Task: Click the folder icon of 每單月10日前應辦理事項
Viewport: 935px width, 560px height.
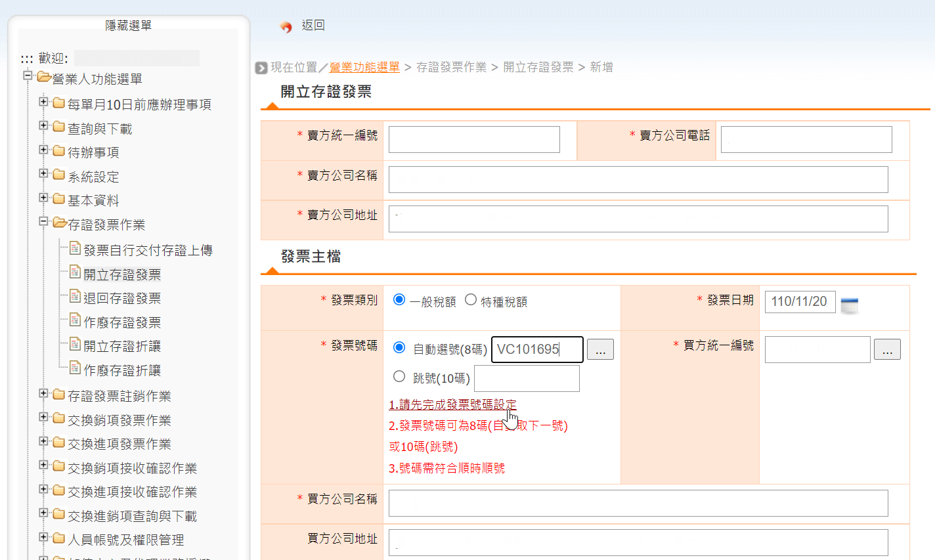Action: (59, 103)
